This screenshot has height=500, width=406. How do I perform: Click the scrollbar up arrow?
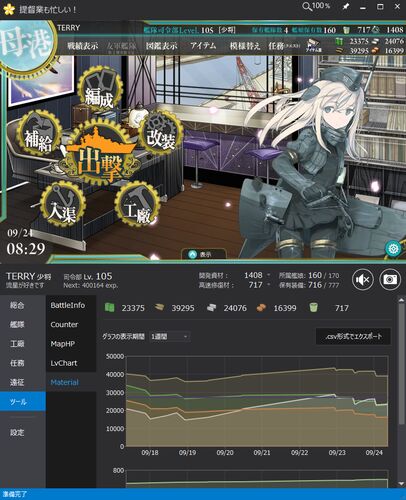[x=401, y=301]
